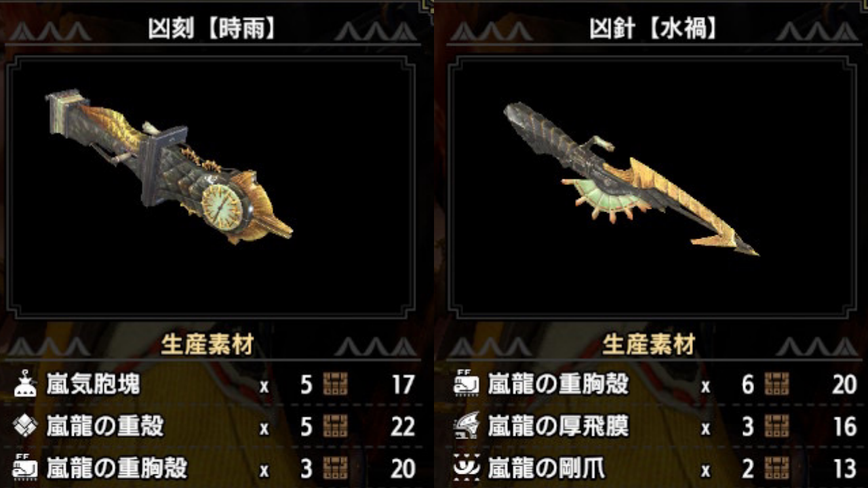Image resolution: width=868 pixels, height=488 pixels.
Task: Click the owned count 16 for 嵐龍の厚飛膜
Action: pos(845,426)
